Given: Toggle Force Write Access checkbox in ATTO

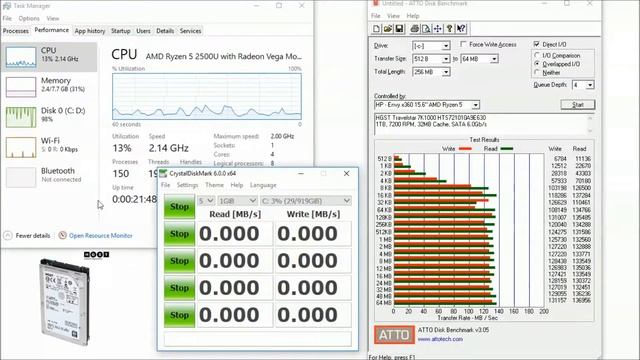Looking at the screenshot, I should 463,44.
